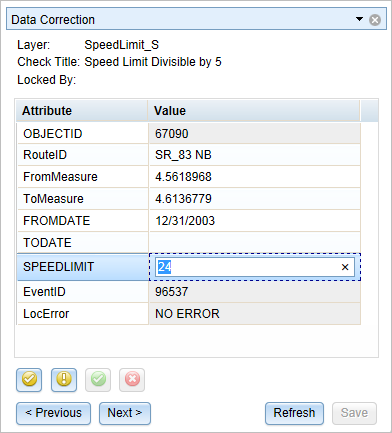Click the Attribute column header
Viewport: 392px width, 433px height.
coord(82,111)
